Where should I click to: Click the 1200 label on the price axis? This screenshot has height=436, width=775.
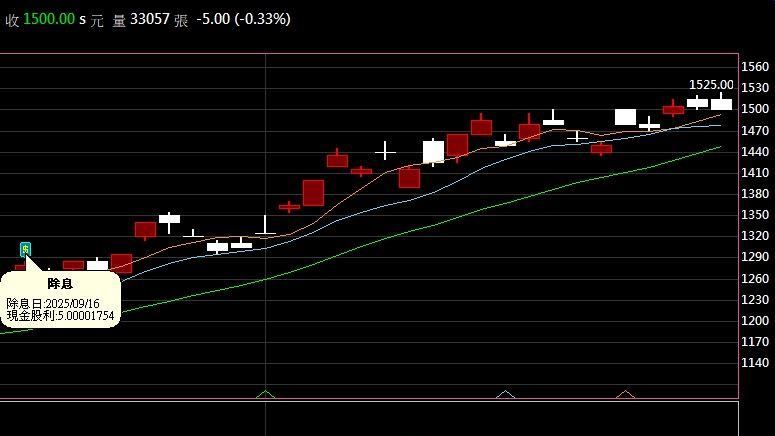756,321
